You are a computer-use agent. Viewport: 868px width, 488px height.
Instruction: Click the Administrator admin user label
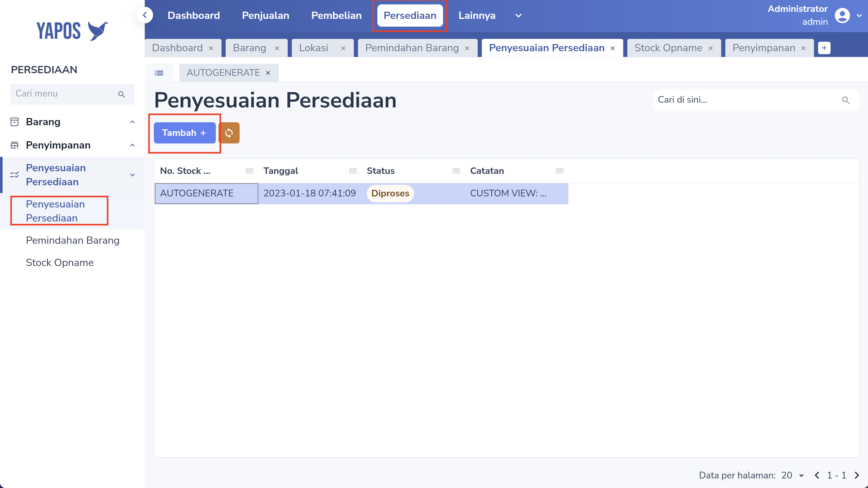tap(798, 15)
